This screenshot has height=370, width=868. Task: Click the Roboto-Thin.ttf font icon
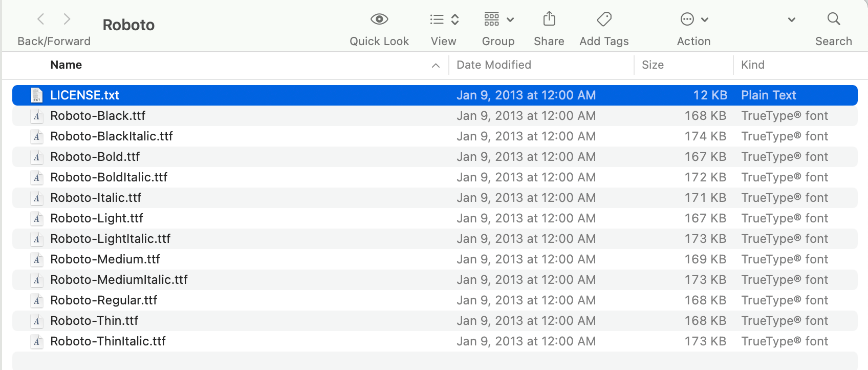37,321
